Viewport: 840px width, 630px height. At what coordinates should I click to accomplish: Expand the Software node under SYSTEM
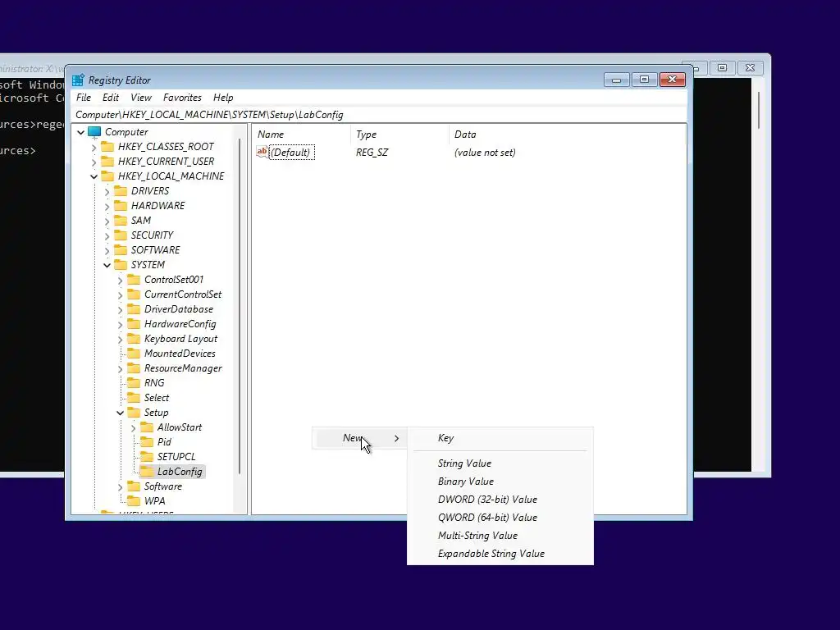pyautogui.click(x=120, y=486)
